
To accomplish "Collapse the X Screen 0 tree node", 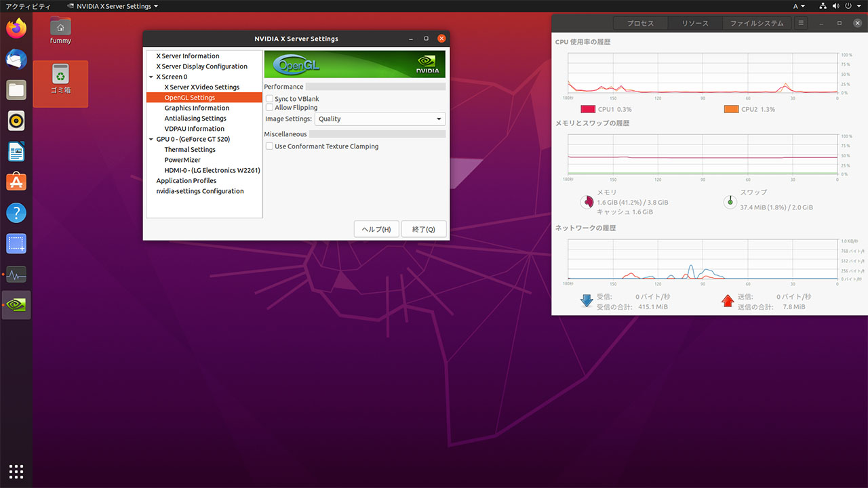I will coord(151,77).
